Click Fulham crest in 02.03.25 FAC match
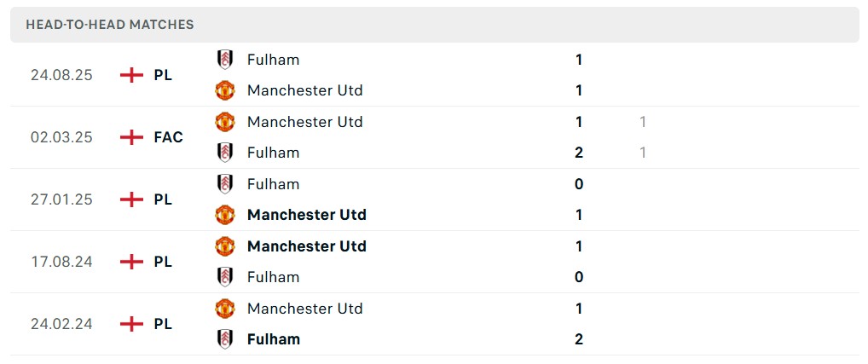This screenshot has width=868, height=364. coord(225,153)
